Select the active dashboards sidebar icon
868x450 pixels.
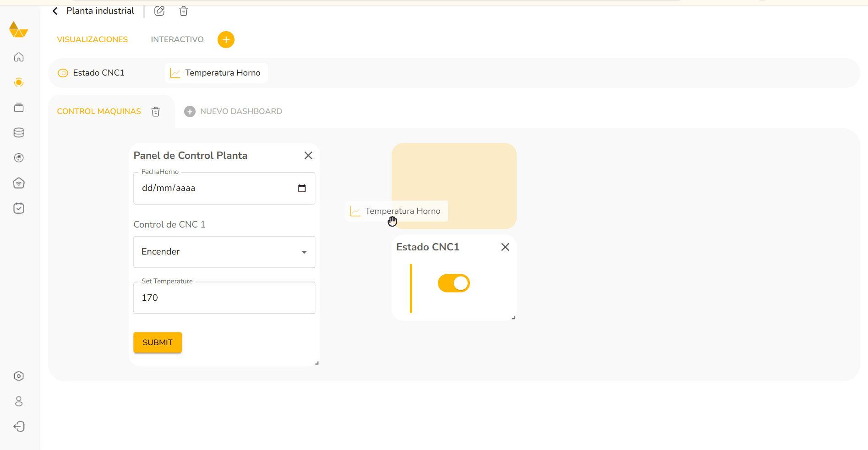[x=18, y=82]
